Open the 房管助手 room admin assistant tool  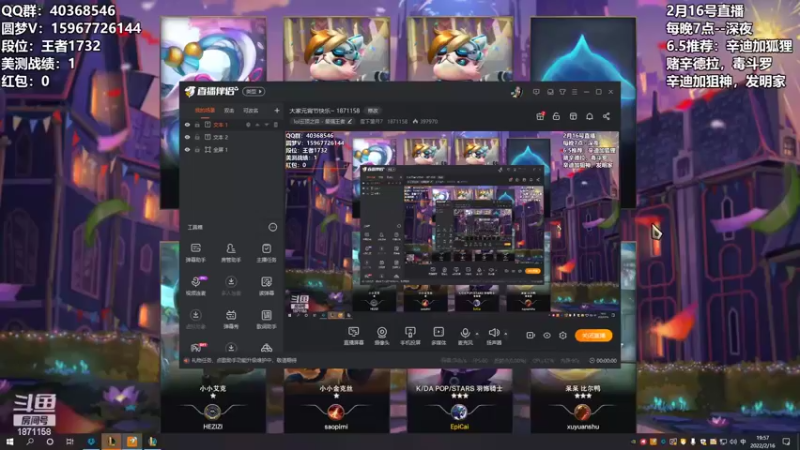(231, 253)
